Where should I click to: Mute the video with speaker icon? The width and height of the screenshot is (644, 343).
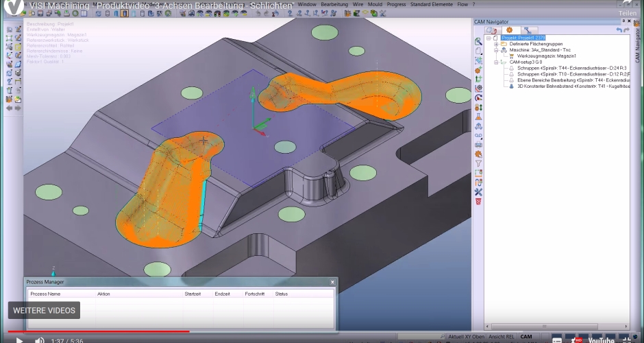point(40,340)
